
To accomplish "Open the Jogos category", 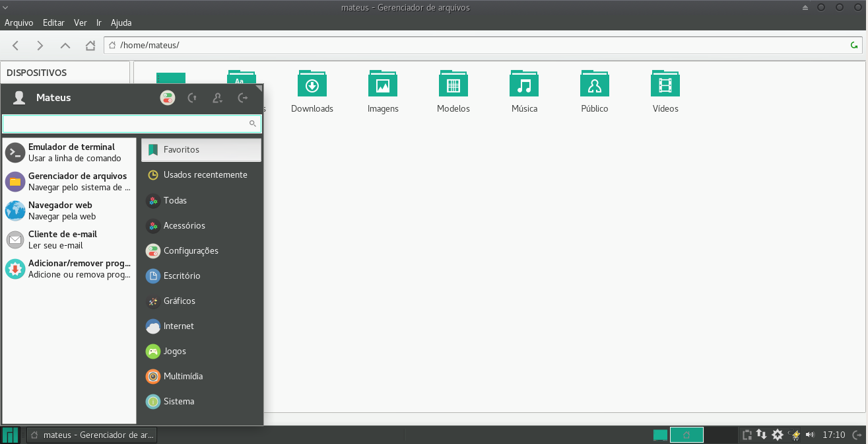I will (201, 351).
